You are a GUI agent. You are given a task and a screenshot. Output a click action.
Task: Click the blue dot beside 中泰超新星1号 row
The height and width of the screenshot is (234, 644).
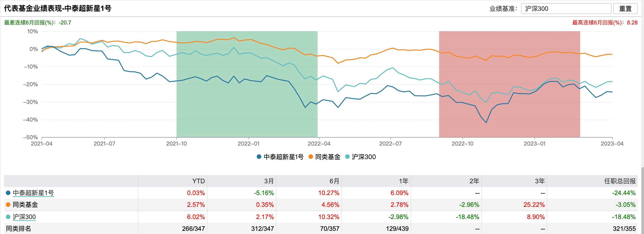(8, 193)
